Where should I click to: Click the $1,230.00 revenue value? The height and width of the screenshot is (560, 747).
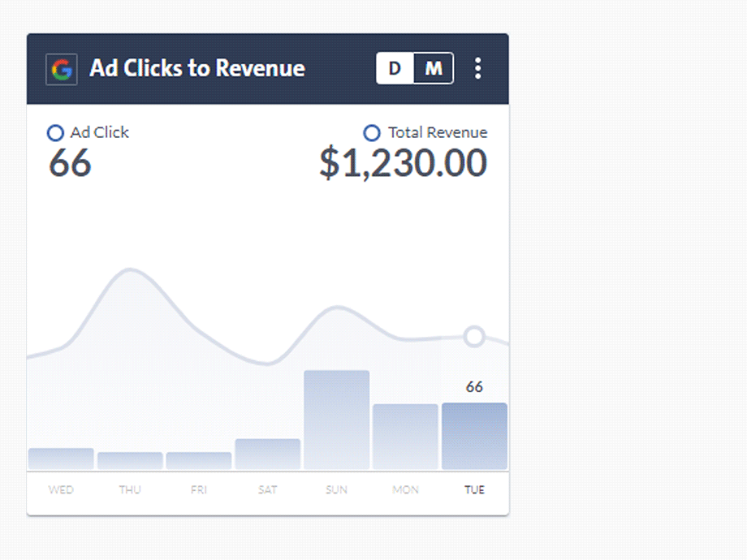pyautogui.click(x=403, y=163)
